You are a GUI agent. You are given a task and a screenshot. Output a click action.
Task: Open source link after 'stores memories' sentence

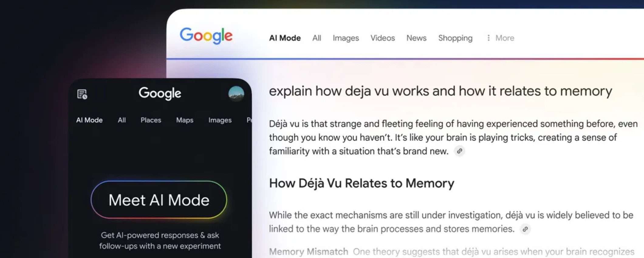tap(525, 229)
